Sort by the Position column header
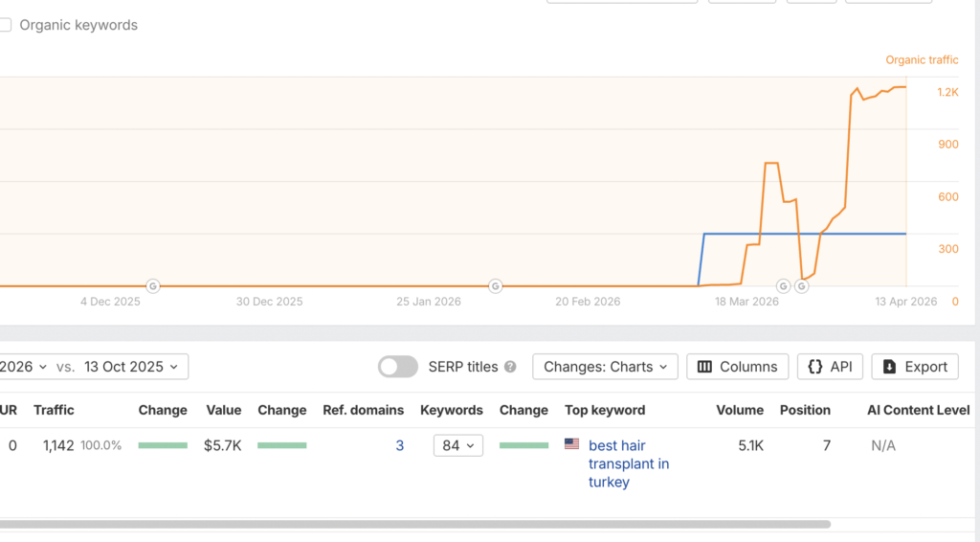The image size is (980, 542). [805, 410]
